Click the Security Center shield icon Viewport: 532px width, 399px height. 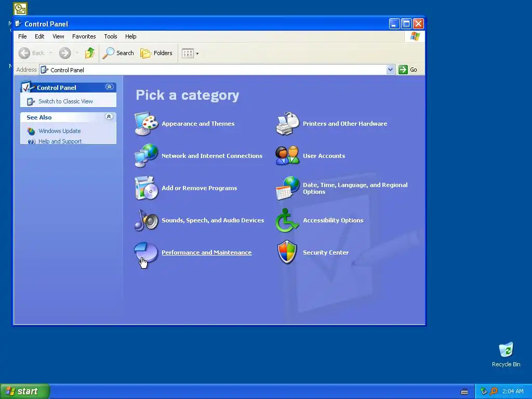(x=287, y=252)
